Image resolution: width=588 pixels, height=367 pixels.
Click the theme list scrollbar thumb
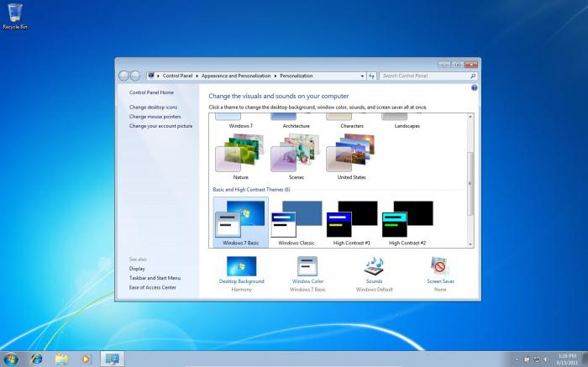click(470, 184)
